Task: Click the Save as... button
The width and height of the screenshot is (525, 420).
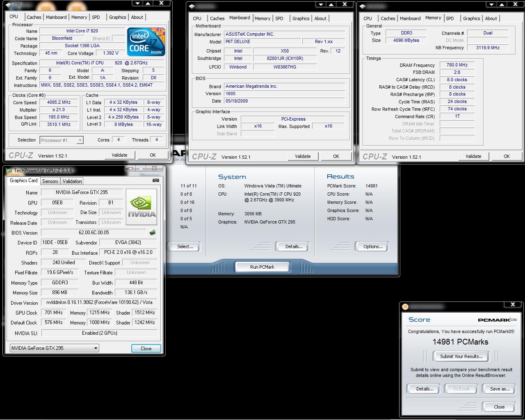Action: pyautogui.click(x=500, y=389)
